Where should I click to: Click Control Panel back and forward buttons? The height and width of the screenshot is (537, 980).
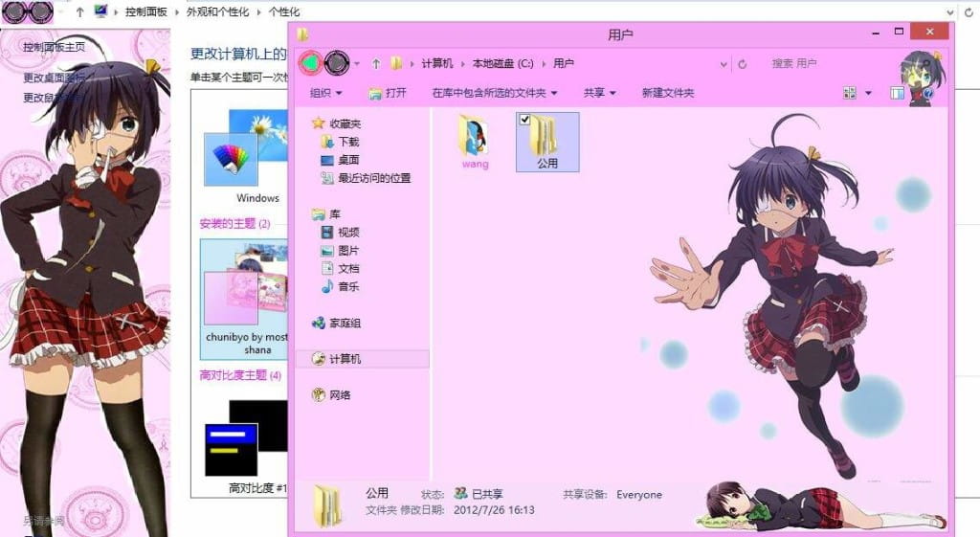[28, 11]
